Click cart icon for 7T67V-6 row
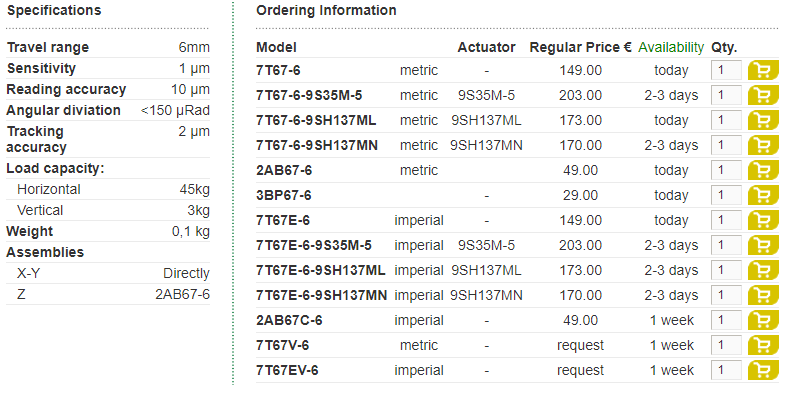The height and width of the screenshot is (401, 795). tap(763, 345)
